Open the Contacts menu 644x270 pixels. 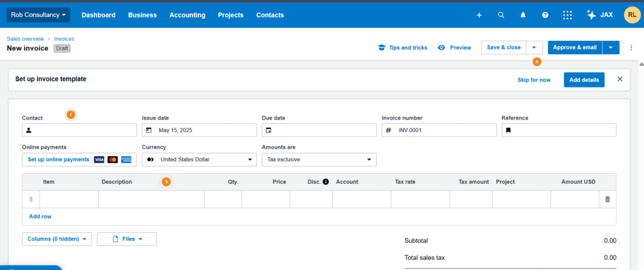coord(270,15)
